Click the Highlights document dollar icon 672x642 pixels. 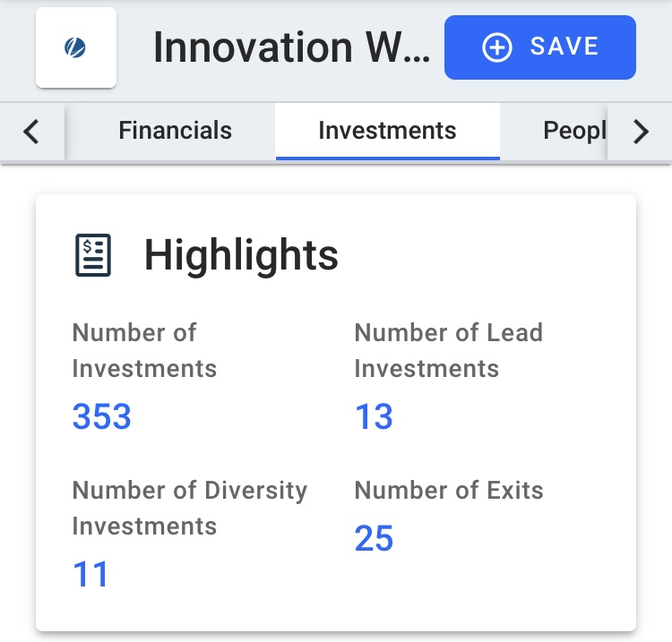[93, 255]
